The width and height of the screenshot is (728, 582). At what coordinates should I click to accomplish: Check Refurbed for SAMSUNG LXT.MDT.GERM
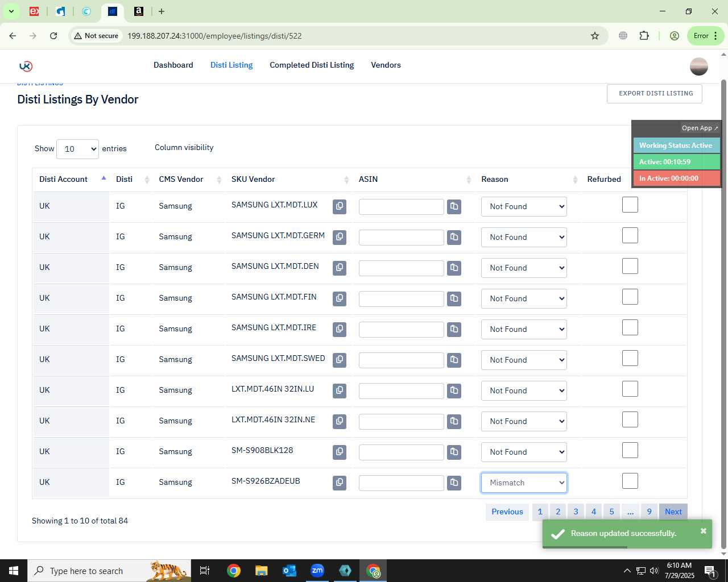630,235
